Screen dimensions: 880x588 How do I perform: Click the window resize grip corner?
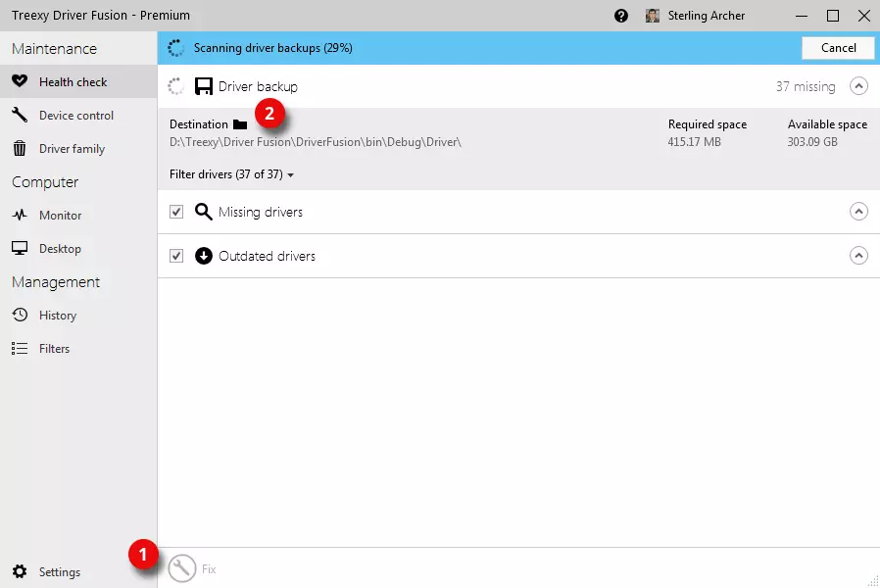click(x=873, y=582)
